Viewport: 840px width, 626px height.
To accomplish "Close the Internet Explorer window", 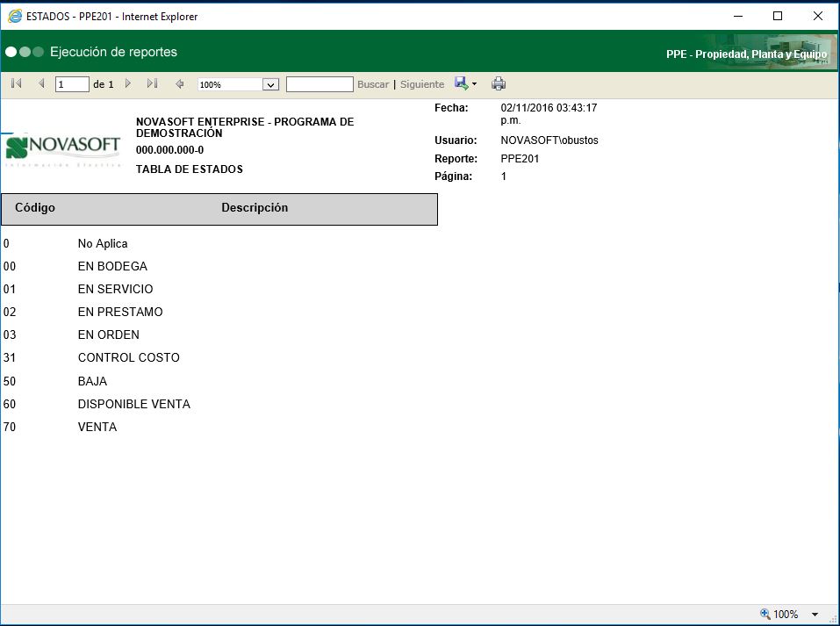I will [817, 16].
